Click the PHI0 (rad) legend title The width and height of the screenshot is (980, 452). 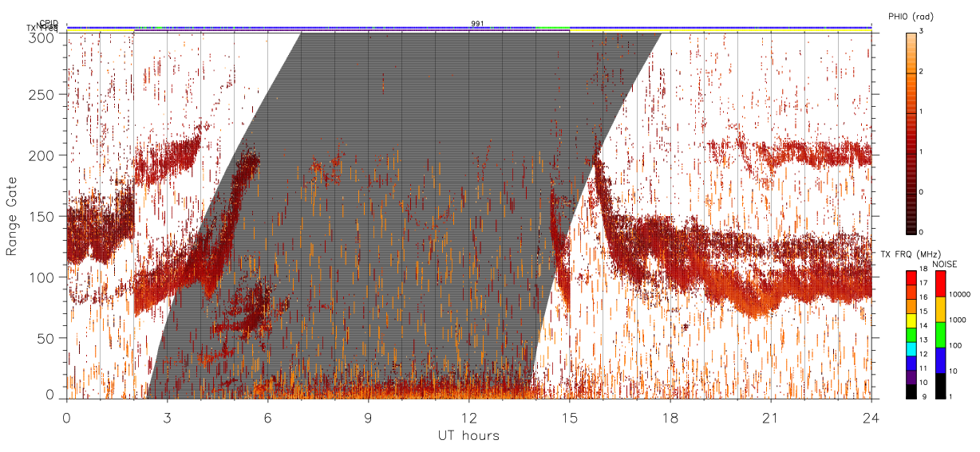click(x=911, y=16)
